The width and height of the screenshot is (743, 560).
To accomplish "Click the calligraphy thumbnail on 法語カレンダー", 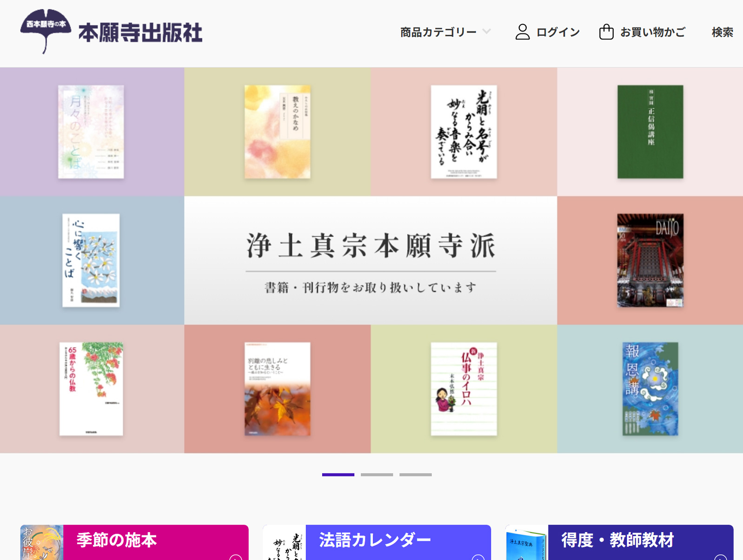I will 284,542.
